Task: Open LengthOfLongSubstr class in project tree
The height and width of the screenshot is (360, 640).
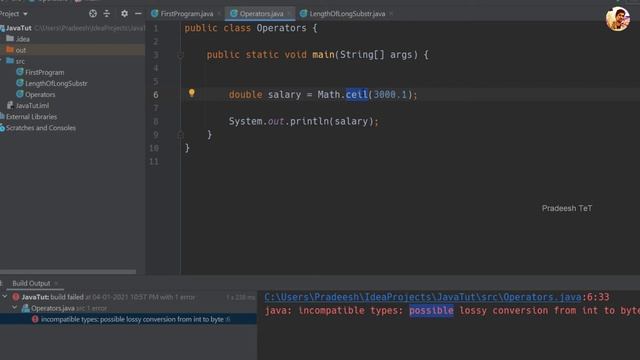Action: click(56, 83)
